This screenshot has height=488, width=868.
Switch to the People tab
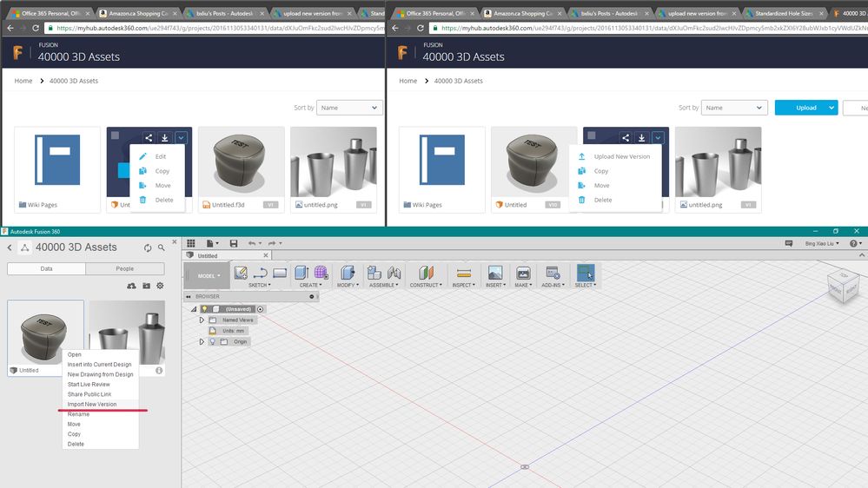pos(125,269)
